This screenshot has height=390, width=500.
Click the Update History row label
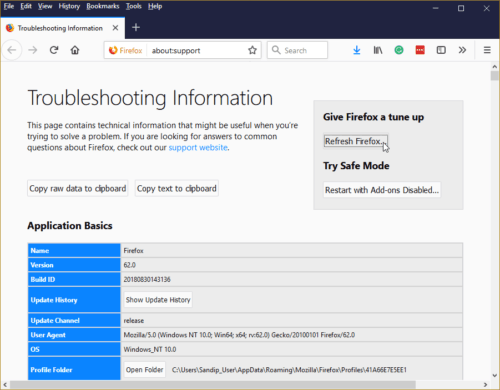(x=74, y=300)
